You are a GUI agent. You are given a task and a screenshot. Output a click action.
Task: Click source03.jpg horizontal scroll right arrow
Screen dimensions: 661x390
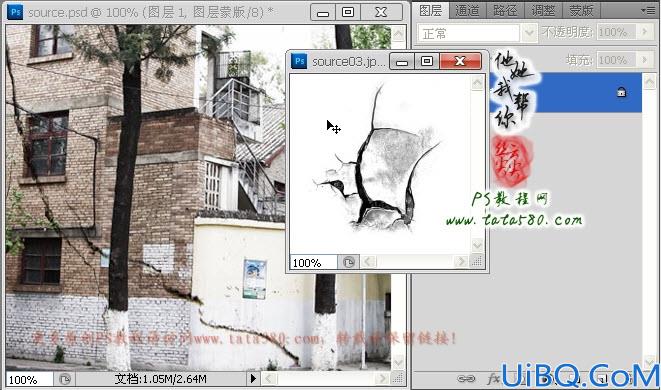point(461,262)
